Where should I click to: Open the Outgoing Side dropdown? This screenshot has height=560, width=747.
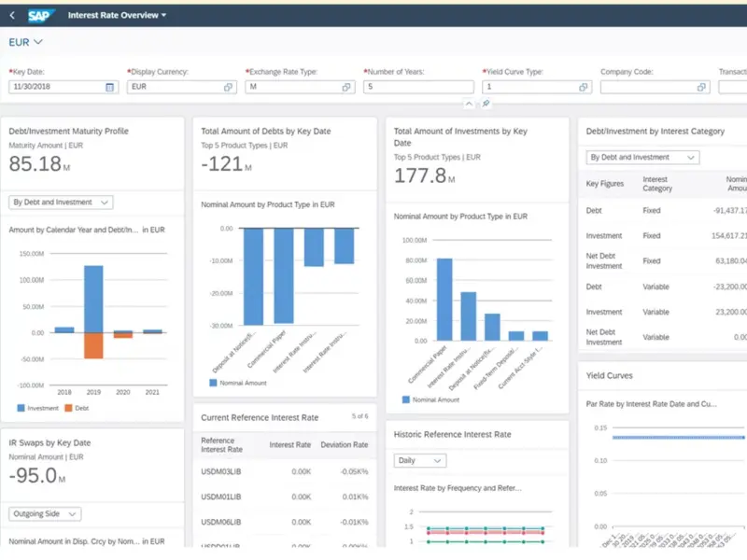tap(45, 513)
